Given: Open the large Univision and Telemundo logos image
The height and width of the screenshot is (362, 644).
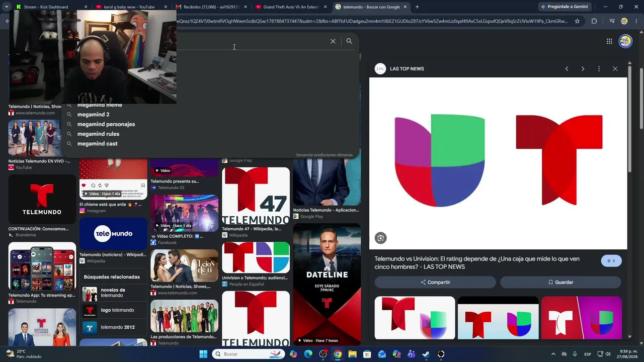Looking at the screenshot, I should (498, 163).
